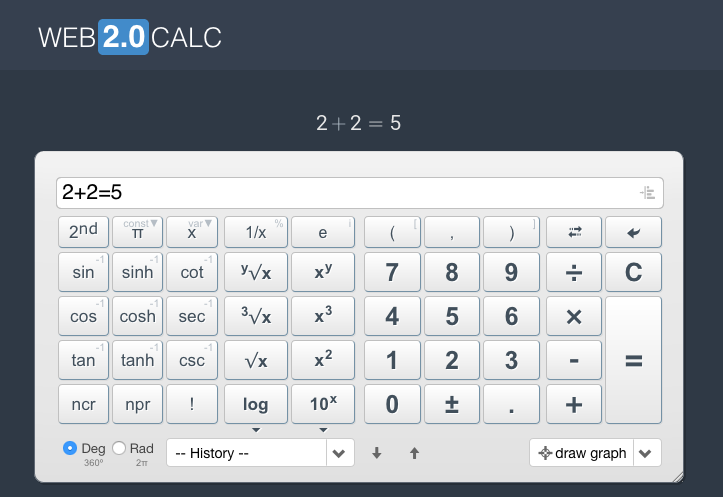Click the swap arrows button
The height and width of the screenshot is (497, 723).
pos(574,232)
